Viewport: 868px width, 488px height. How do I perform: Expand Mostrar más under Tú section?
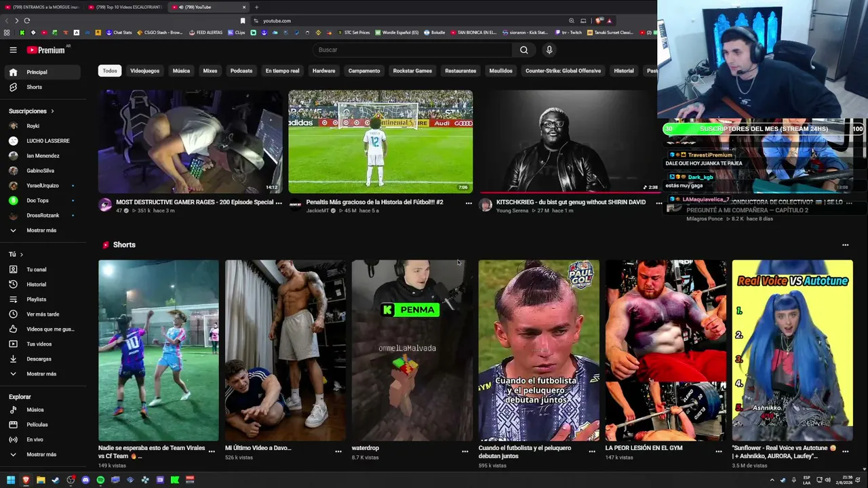coord(43,374)
